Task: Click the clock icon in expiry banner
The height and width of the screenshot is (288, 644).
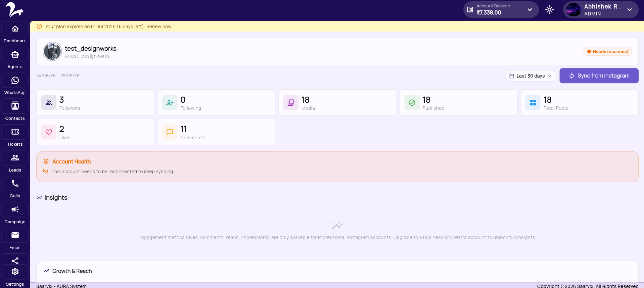Action: coord(39,26)
